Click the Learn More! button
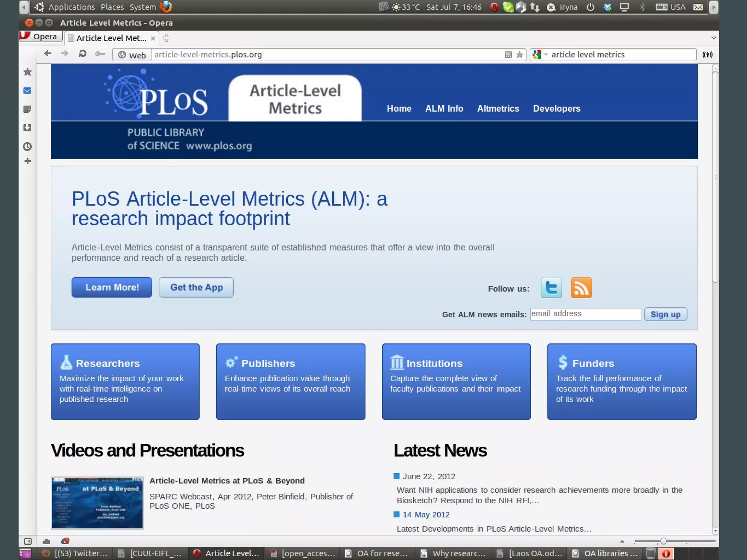747x560 pixels. (112, 287)
